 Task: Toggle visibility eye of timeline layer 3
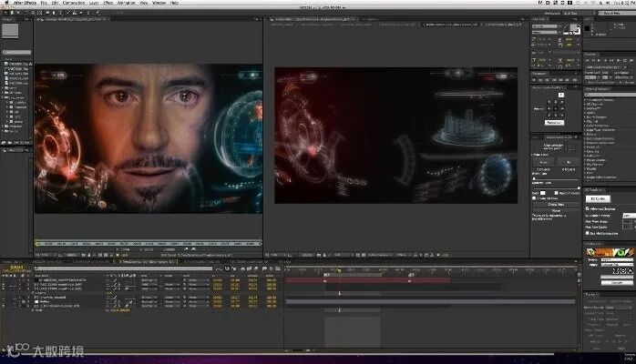pyautogui.click(x=3, y=288)
